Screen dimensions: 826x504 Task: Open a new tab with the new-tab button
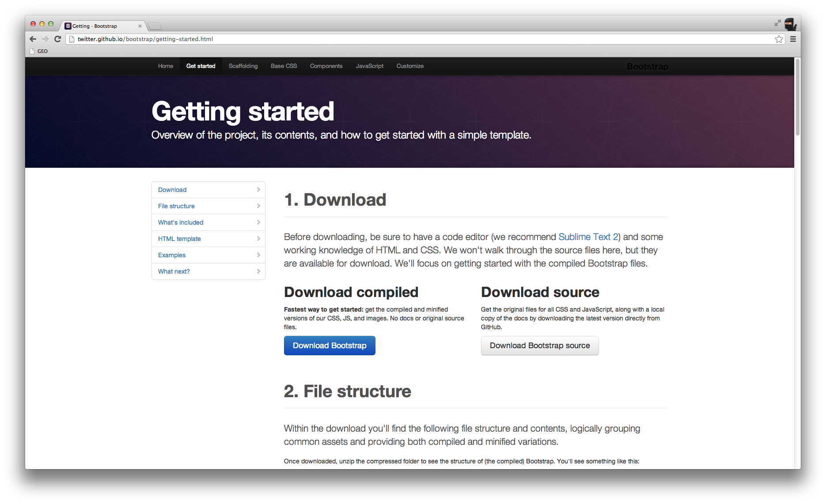point(154,26)
